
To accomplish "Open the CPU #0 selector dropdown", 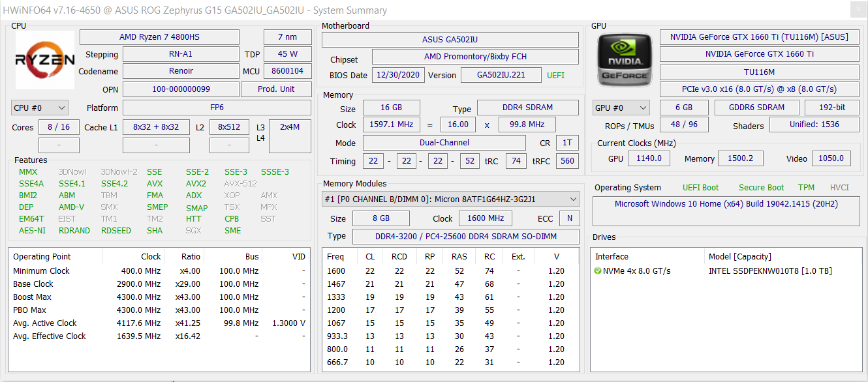I will [40, 108].
